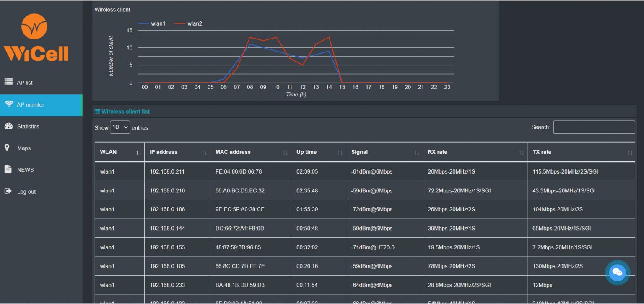Screen dimensions: 644x304
Task: Click the AP monitor wifi icon
Action: click(9, 104)
